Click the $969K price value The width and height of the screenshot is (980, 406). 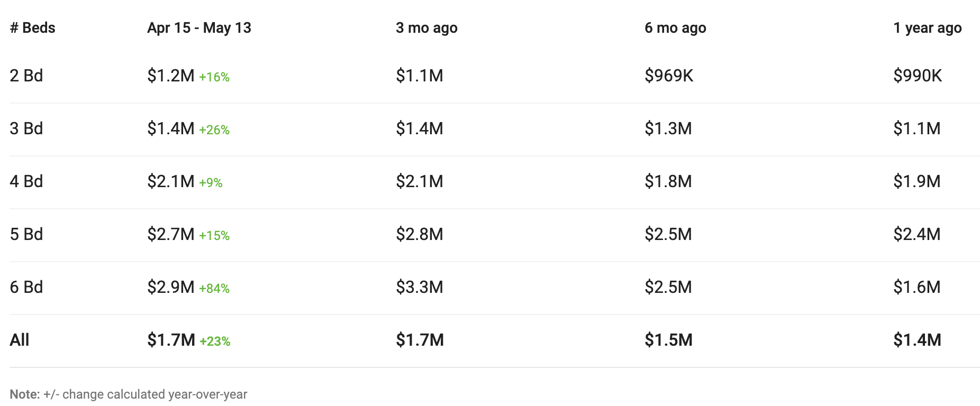pyautogui.click(x=669, y=76)
